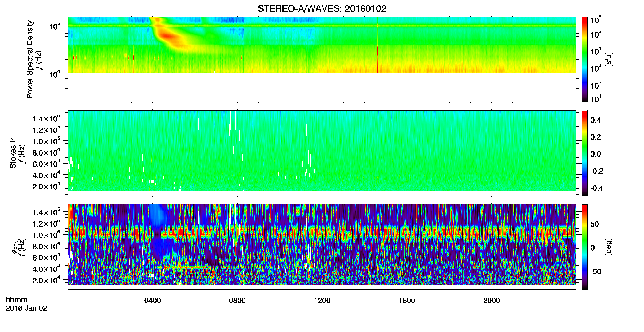This screenshot has width=644, height=332.
Task: Click the 0.0 label on Stokes color bar
Action: point(595,154)
